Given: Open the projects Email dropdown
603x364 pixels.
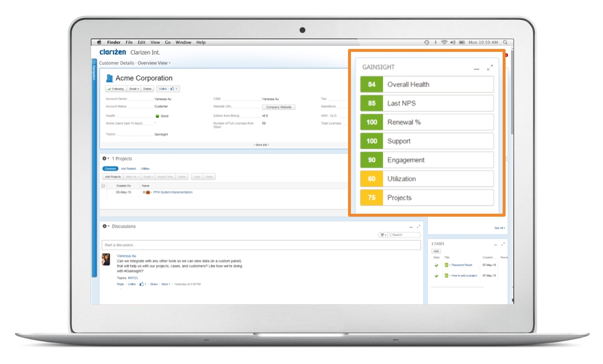Looking at the screenshot, I should coord(148,177).
